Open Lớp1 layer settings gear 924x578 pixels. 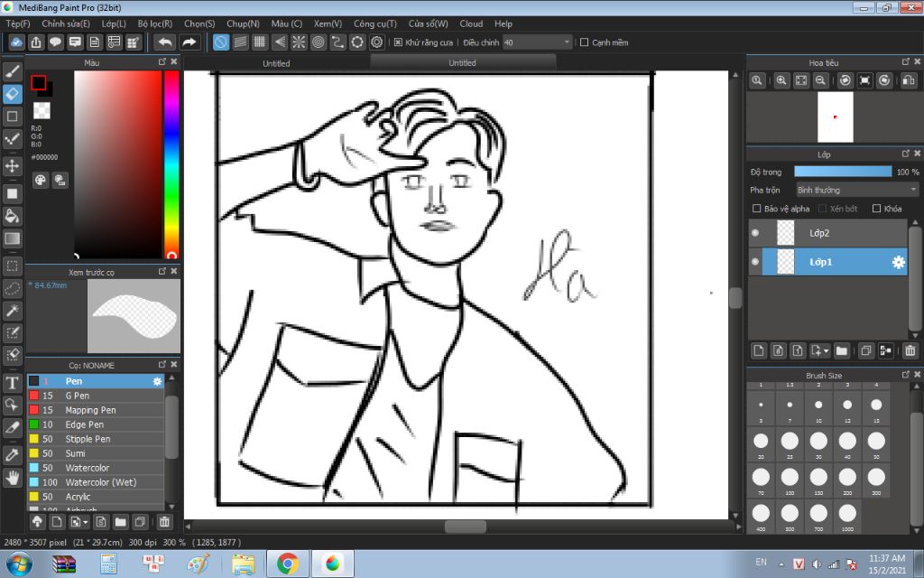click(898, 262)
